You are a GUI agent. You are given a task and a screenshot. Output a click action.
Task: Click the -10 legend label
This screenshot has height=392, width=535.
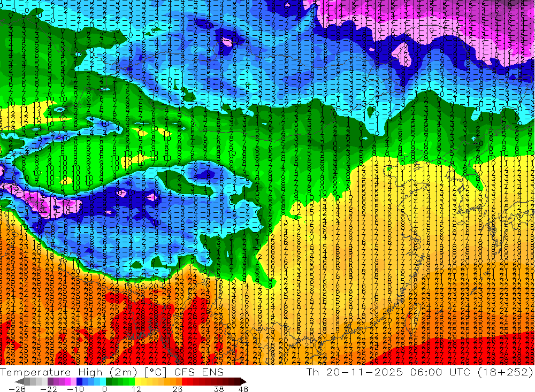point(74,389)
